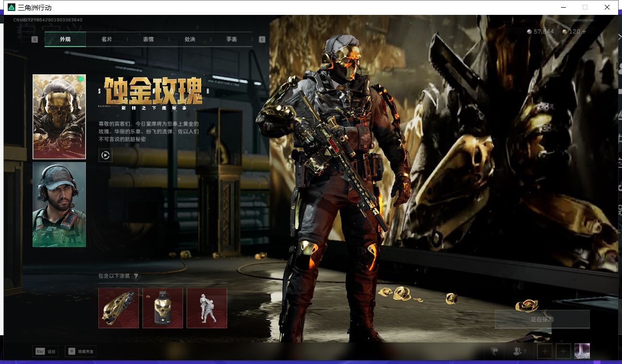
Task: Select the default bearded operator skin thumbnail
Action: point(59,205)
